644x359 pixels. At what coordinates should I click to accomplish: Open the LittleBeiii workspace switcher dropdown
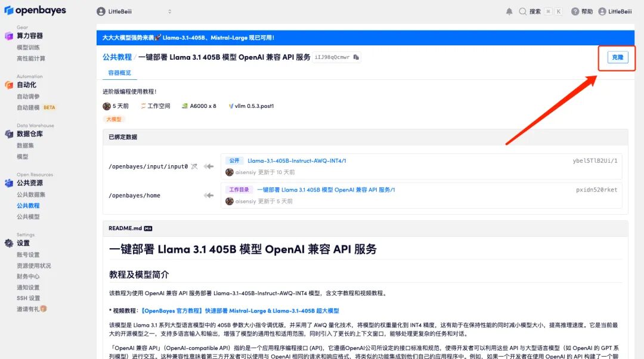tap(134, 11)
